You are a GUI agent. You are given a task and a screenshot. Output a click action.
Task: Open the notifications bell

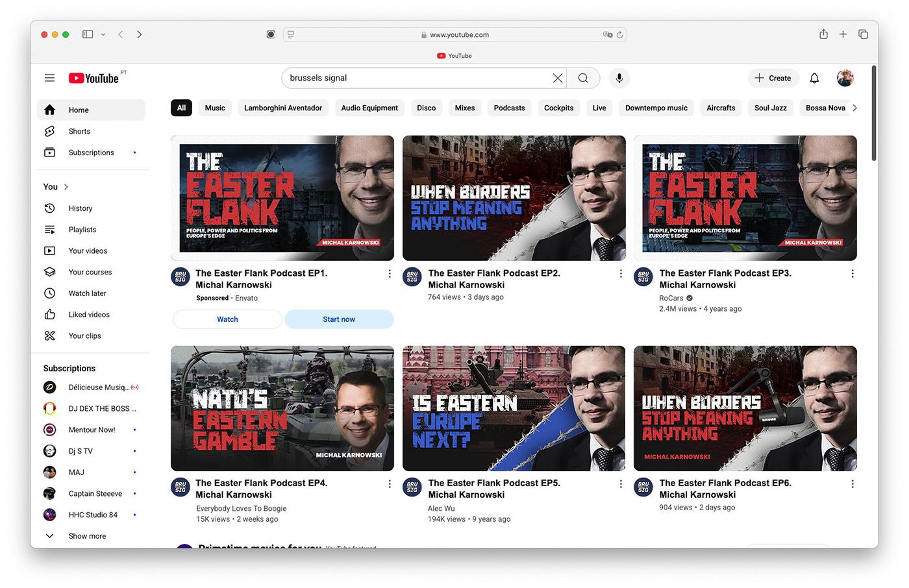(x=814, y=78)
